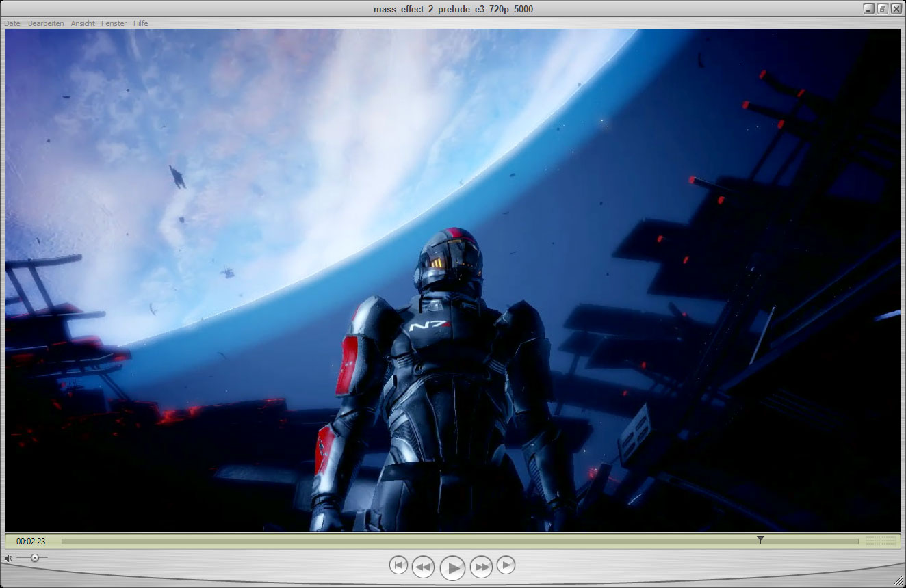Close the movie window

[x=896, y=9]
